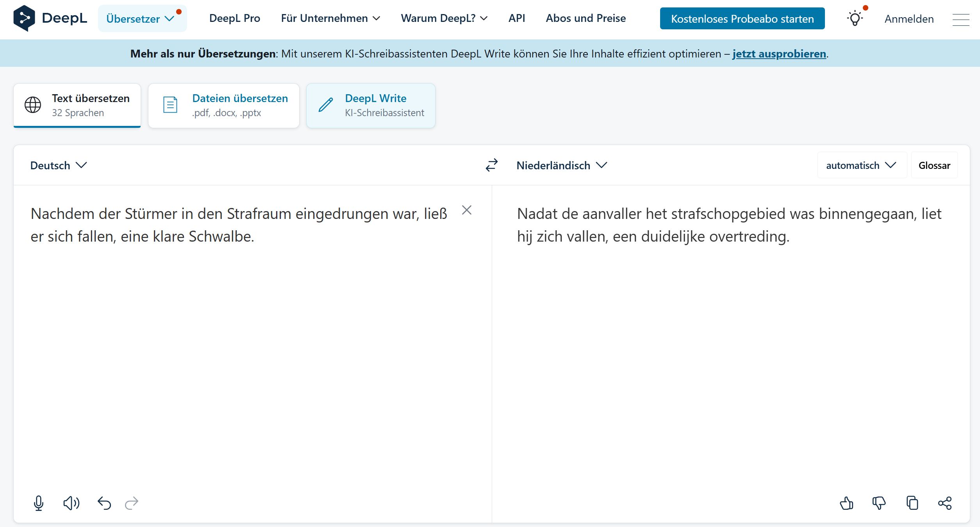The height and width of the screenshot is (527, 980).
Task: Start microphone voice input
Action: 39,503
